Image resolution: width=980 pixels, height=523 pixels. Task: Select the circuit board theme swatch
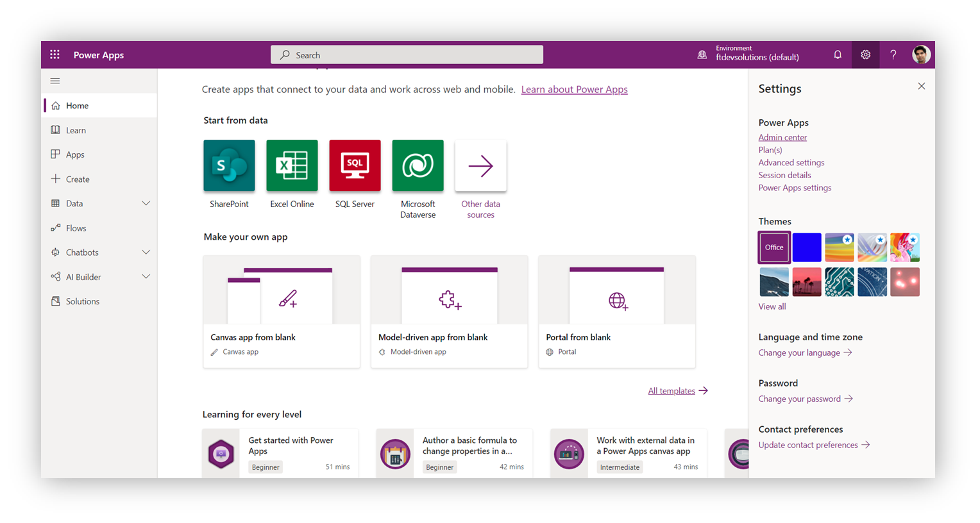click(x=840, y=282)
